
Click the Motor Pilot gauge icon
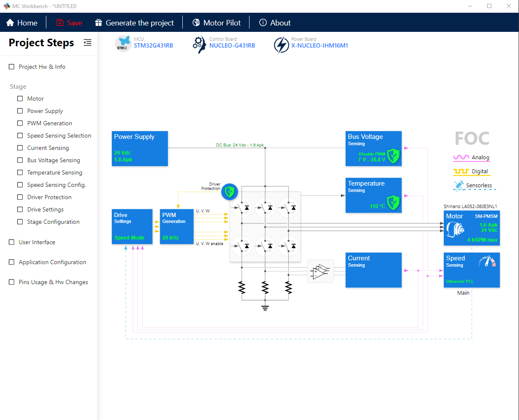(x=196, y=23)
